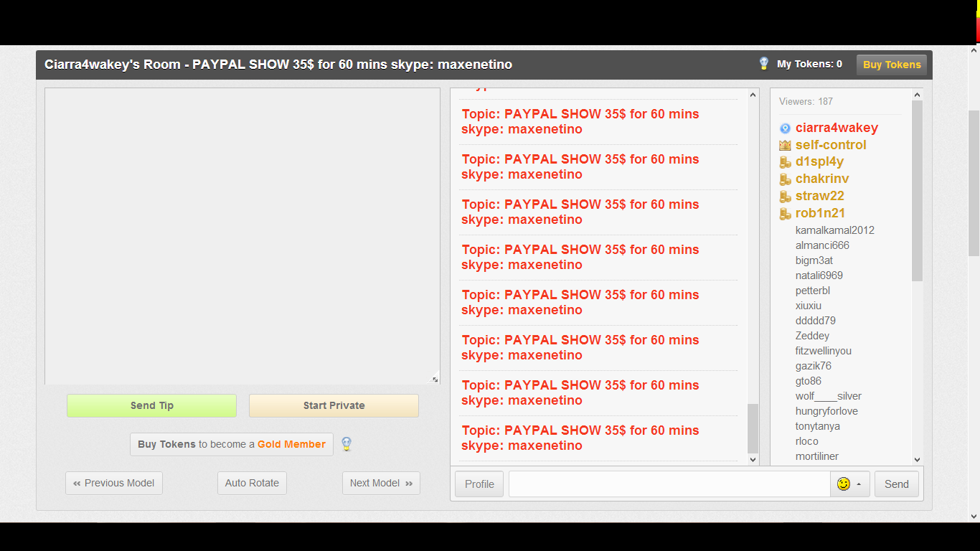Screen dimensions: 980x551
Task: Select viewer Zeddey
Action: click(x=812, y=336)
